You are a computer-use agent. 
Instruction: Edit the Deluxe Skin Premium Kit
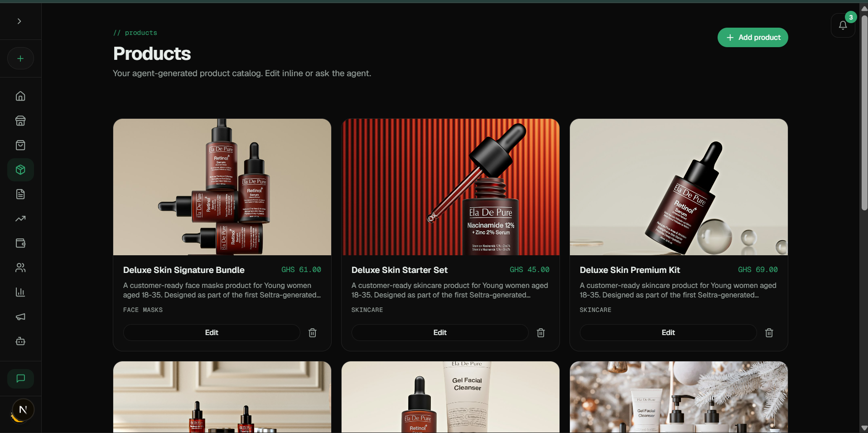pos(668,332)
